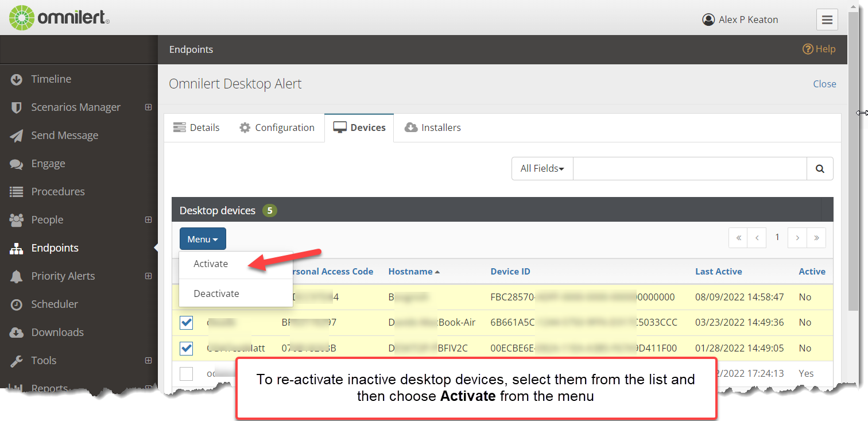The height and width of the screenshot is (421, 868).
Task: Open Downloads in sidebar
Action: 57,333
